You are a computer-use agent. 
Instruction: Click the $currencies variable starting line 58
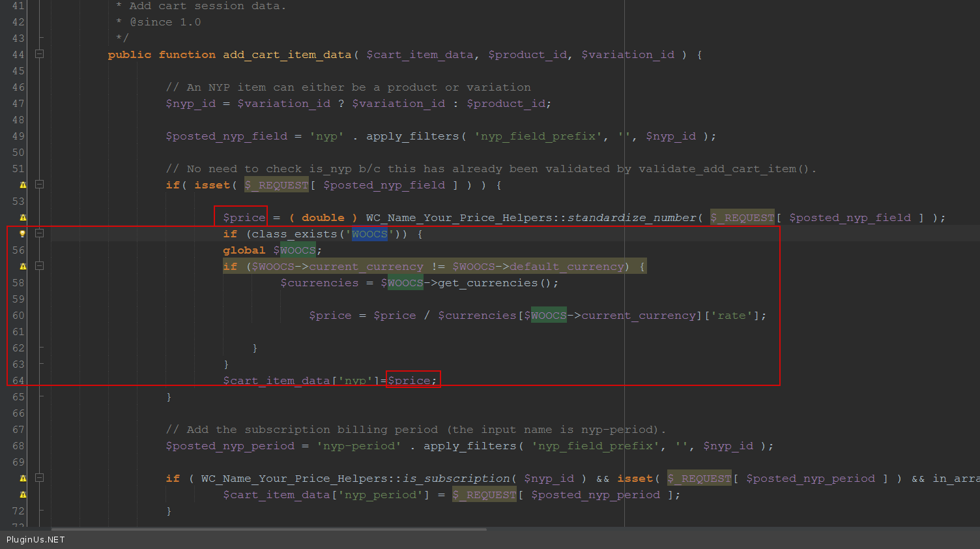[319, 283]
